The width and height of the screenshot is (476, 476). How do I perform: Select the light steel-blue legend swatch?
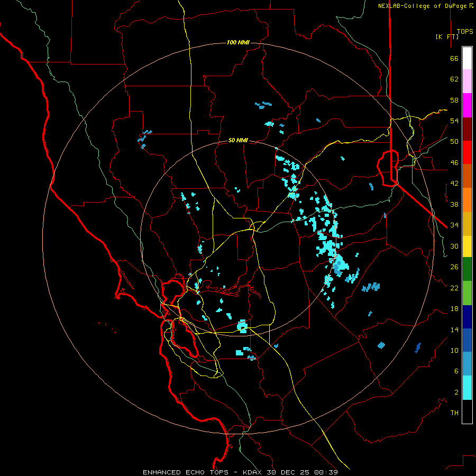coord(467,364)
